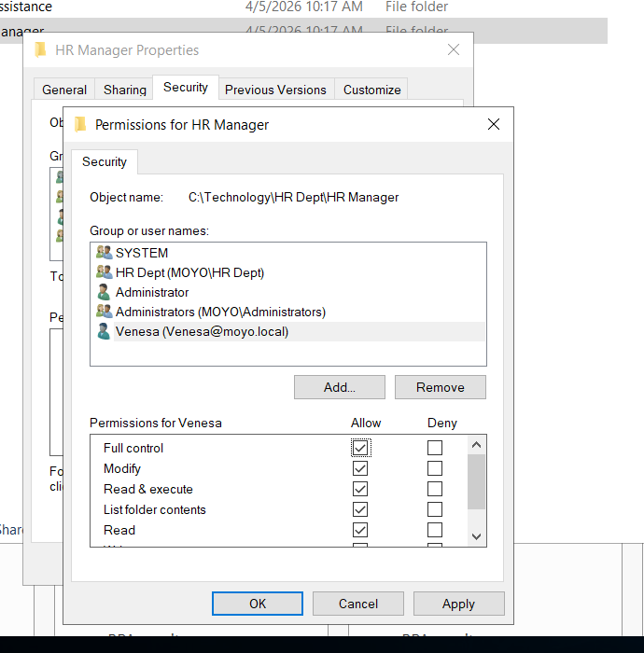The image size is (644, 653).
Task: Check Deny for List folder contents
Action: coord(435,509)
